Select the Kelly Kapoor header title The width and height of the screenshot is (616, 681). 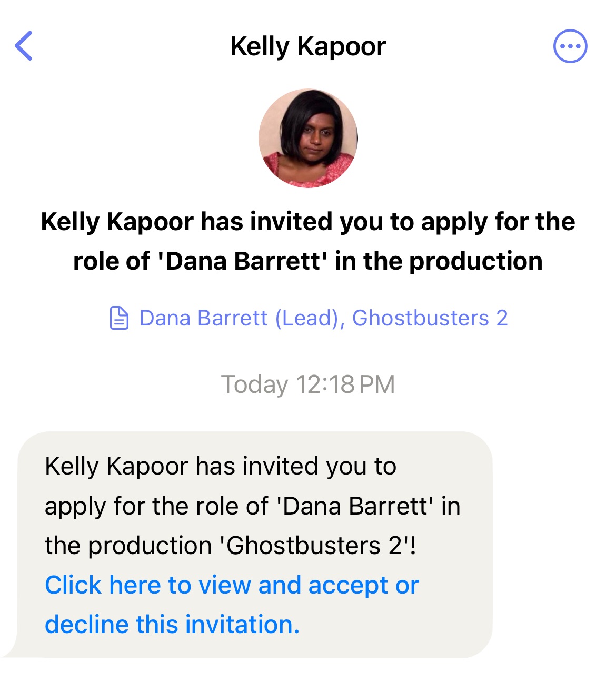click(x=309, y=46)
